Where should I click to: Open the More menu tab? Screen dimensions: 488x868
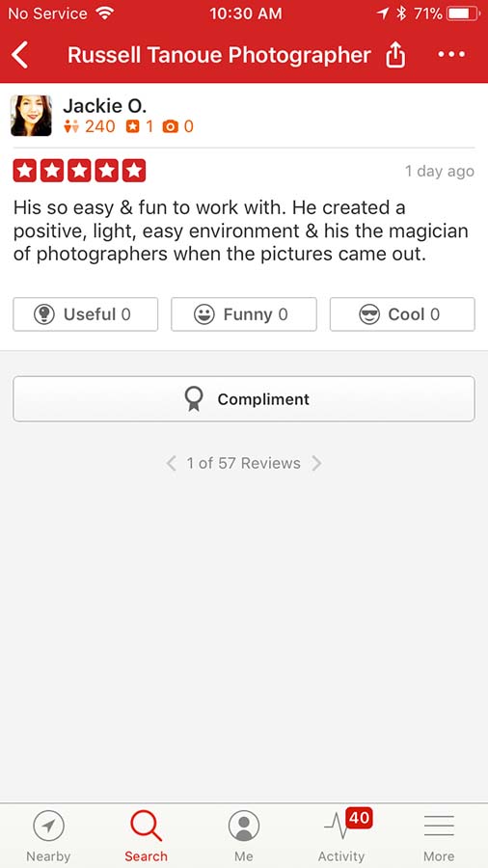pos(440,836)
